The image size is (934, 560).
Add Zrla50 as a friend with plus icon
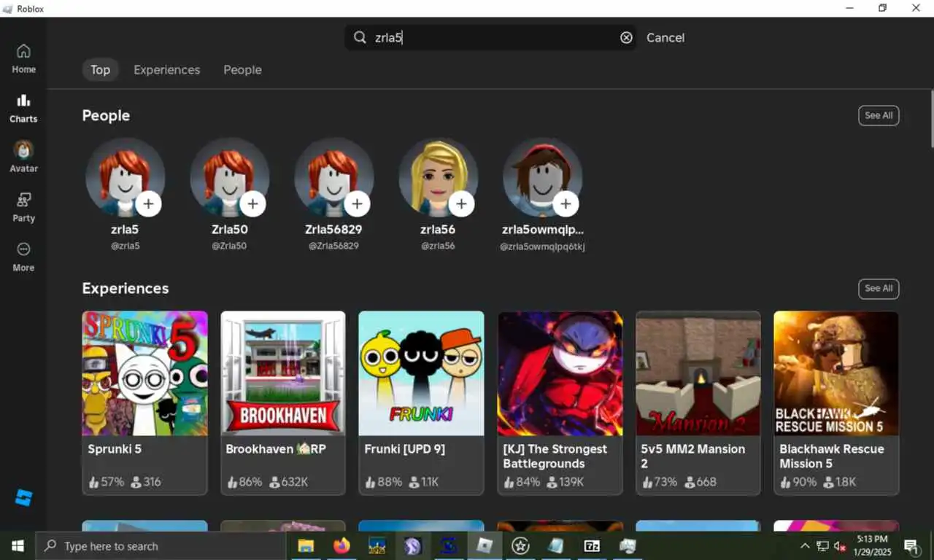pos(252,203)
